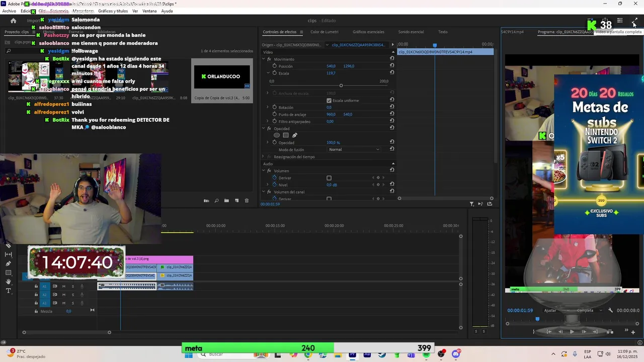Go to the Home screen icon
The image size is (644, 362).
[x=13, y=21]
